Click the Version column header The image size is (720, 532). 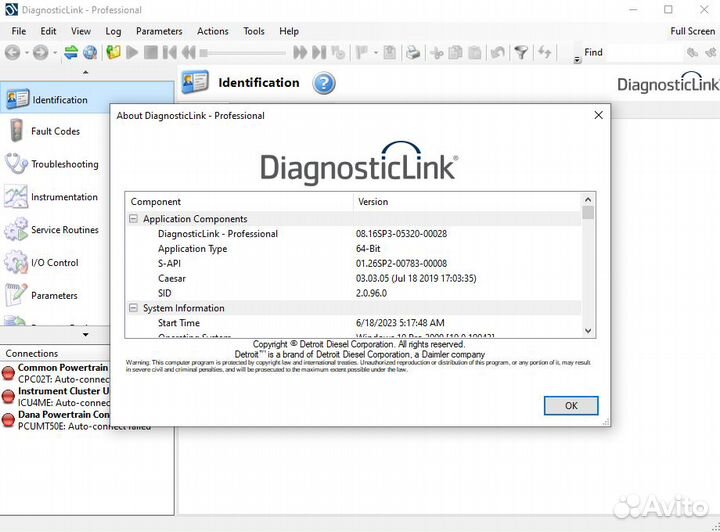(x=467, y=202)
